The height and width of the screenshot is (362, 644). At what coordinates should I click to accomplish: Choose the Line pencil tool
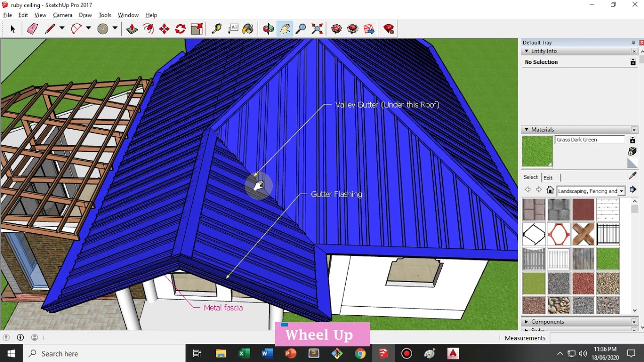[50, 29]
